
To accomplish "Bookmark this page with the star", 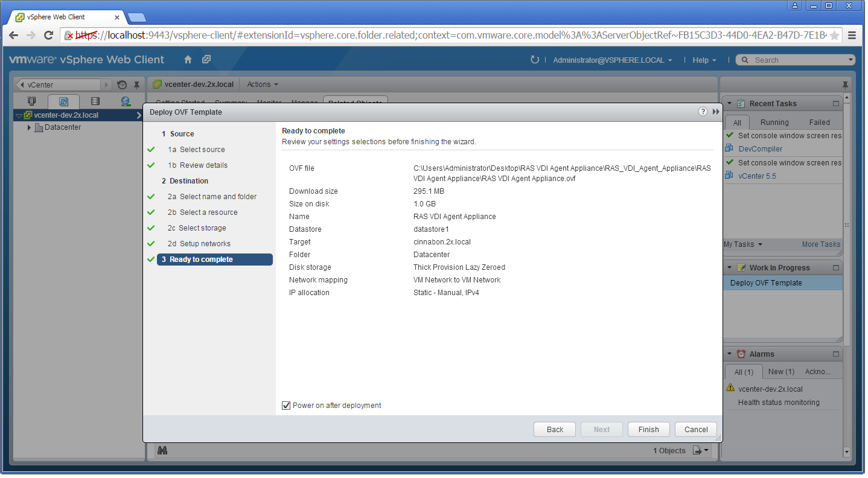I will [x=834, y=36].
